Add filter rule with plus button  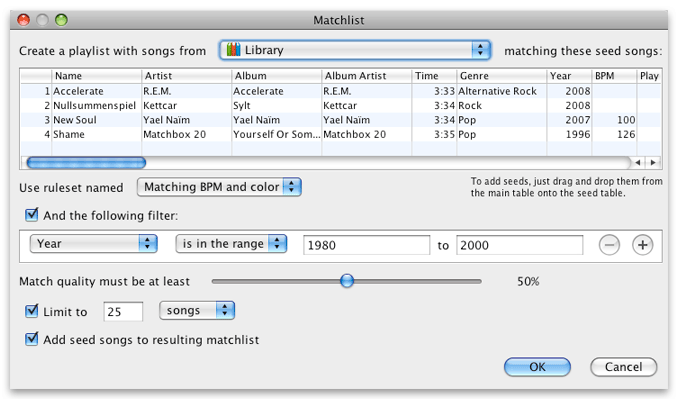coord(643,245)
